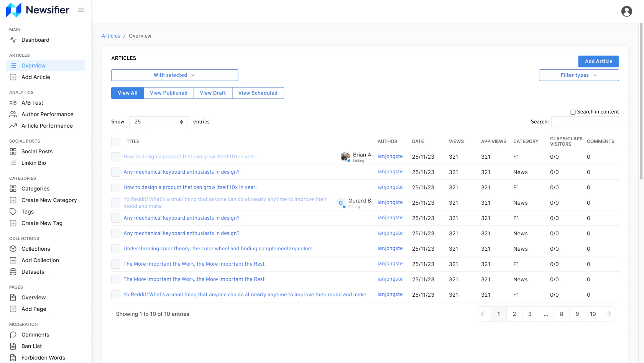Image resolution: width=644 pixels, height=363 pixels.
Task: Check the select-all checkbox in table header
Action: (x=115, y=141)
